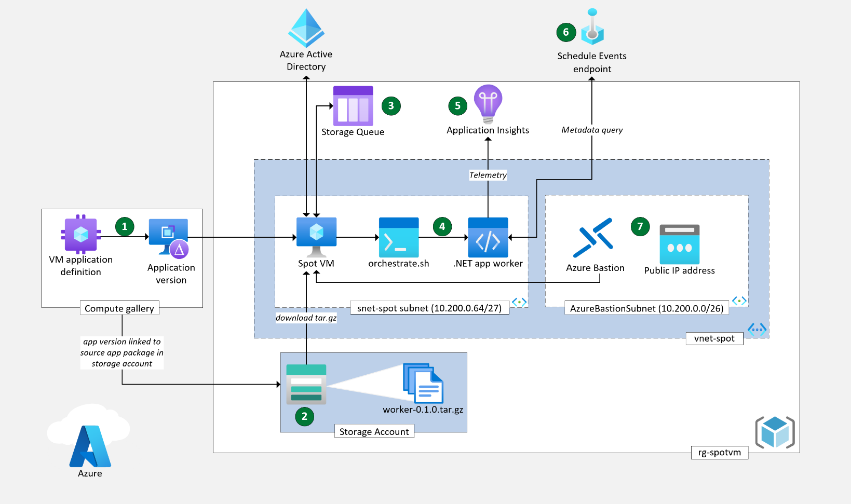
Task: Click the "Azure" text under the logo
Action: (90, 473)
